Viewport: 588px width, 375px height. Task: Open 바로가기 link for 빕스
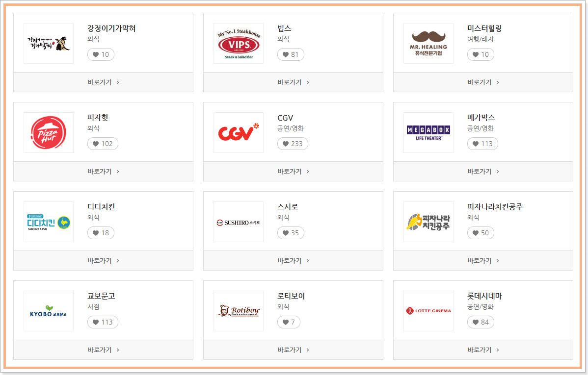(x=293, y=82)
